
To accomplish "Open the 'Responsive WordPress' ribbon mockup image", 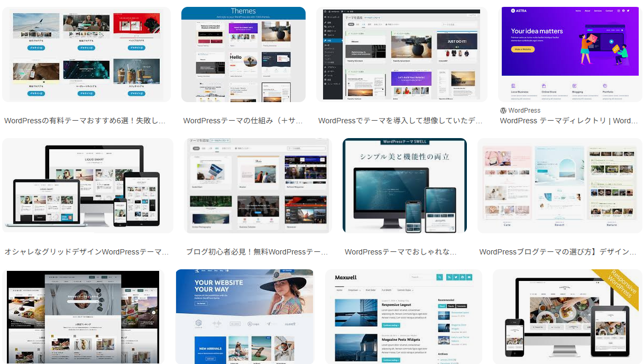I will [567, 316].
